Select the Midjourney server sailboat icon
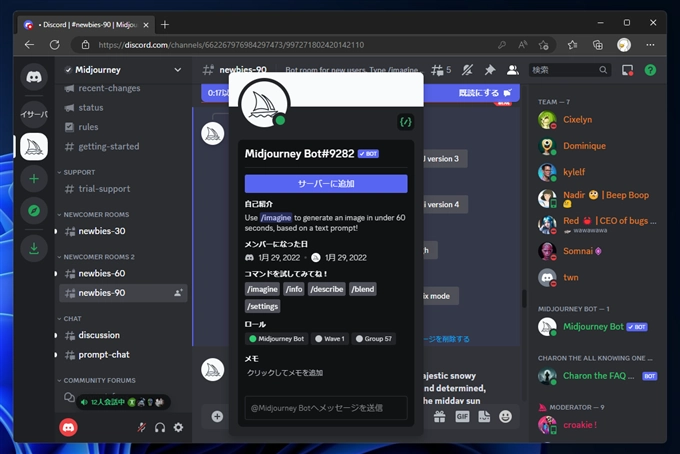The height and width of the screenshot is (454, 680). tap(34, 147)
